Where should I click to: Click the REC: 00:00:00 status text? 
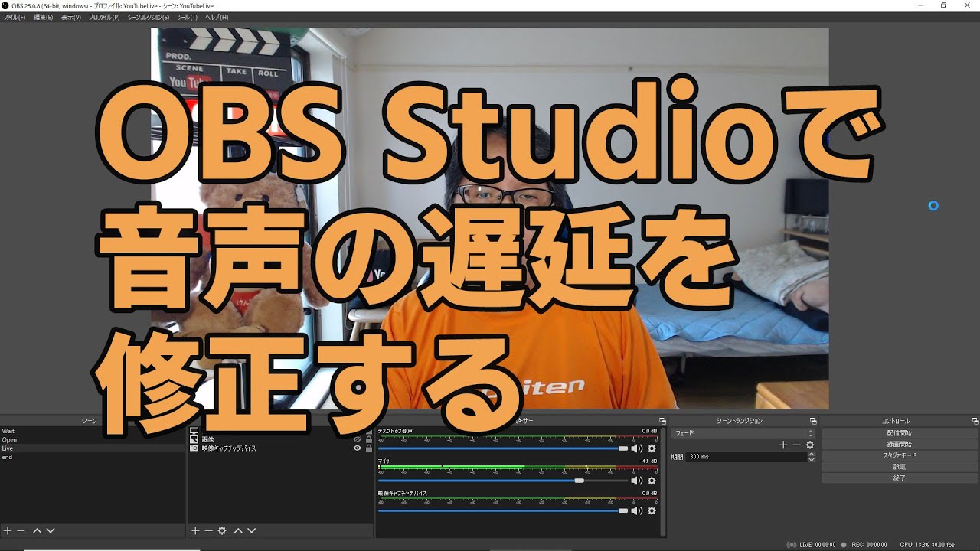[x=869, y=545]
